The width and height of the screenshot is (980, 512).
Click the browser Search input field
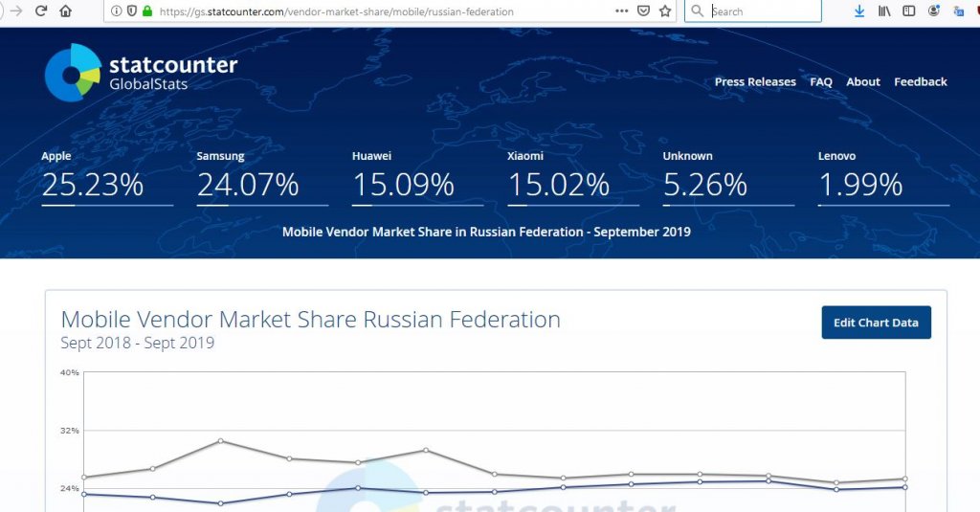tap(753, 11)
